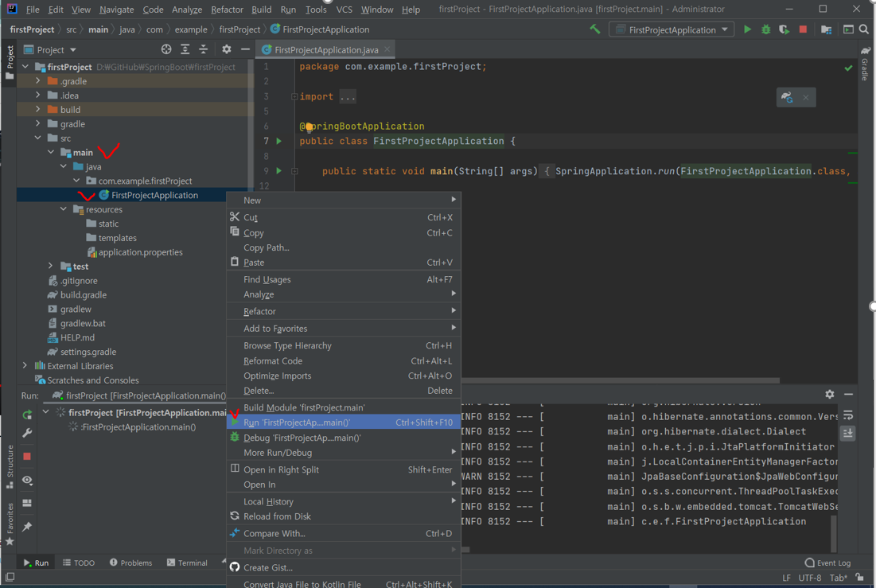
Task: Expand External Libraries node
Action: click(25, 365)
